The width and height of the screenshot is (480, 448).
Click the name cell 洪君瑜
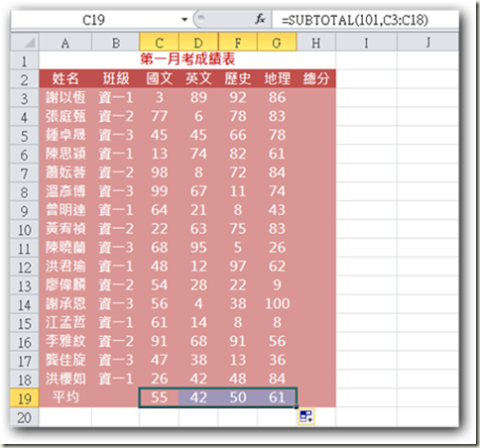65,267
